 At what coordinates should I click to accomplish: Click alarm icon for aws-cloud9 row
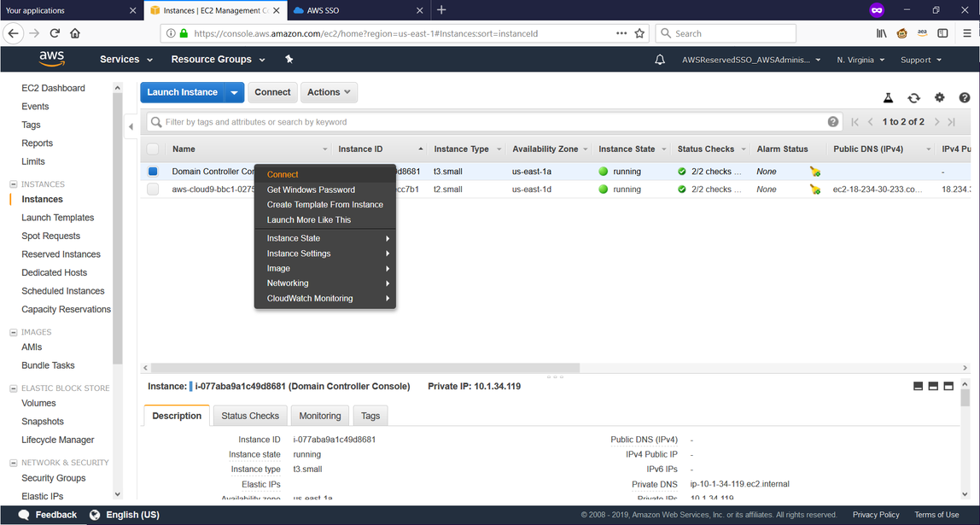pyautogui.click(x=815, y=190)
